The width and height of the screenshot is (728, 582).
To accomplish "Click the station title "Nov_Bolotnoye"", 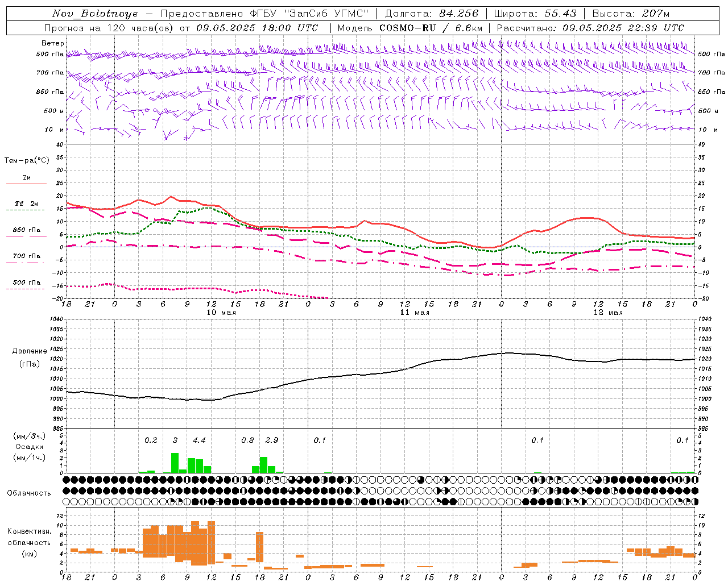I will click(95, 14).
